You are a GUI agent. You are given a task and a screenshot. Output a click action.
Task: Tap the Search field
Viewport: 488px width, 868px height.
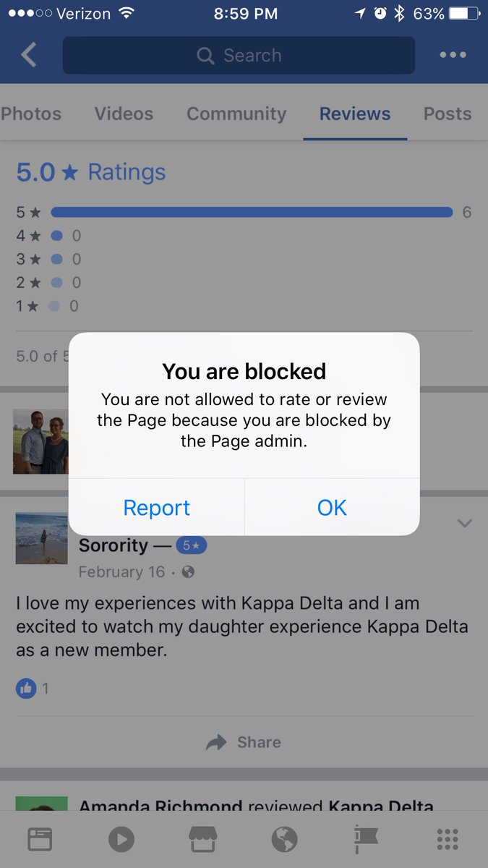coord(239,55)
